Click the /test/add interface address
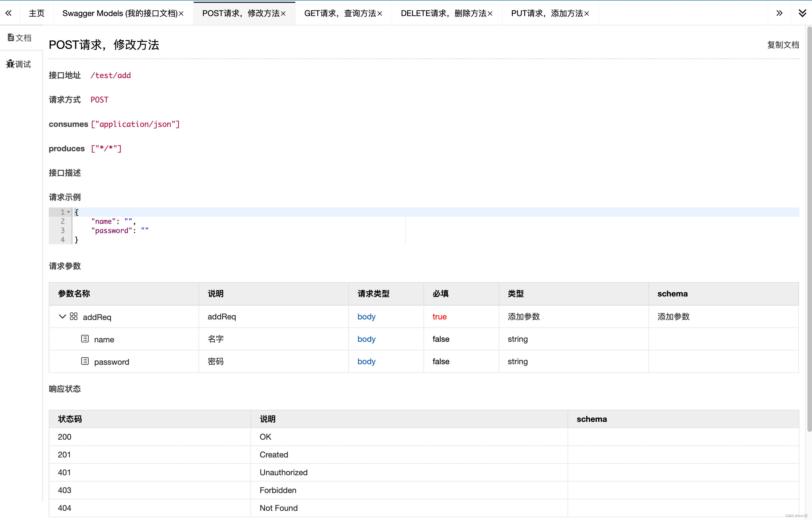 [110, 75]
